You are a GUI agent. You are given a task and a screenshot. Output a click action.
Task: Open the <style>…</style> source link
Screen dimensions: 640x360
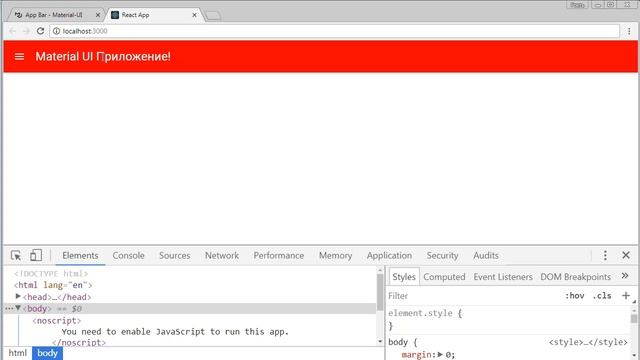588,342
